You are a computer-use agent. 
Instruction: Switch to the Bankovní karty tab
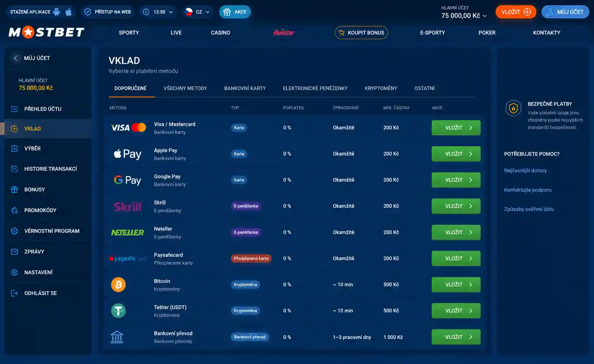[245, 88]
